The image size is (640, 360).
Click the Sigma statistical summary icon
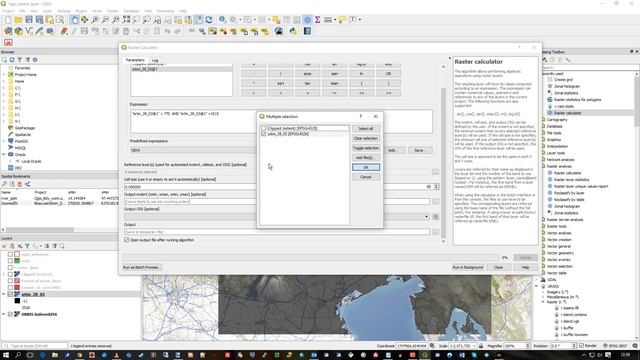[318, 20]
